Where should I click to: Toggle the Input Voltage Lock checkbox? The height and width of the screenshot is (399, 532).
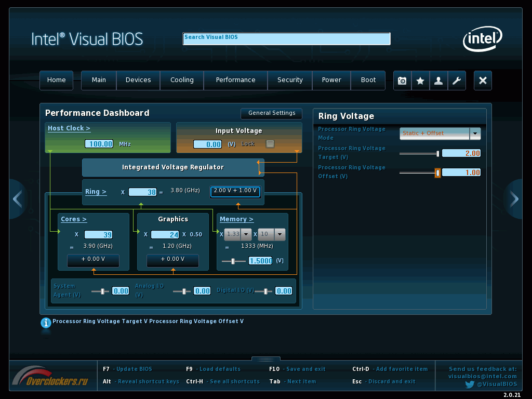pyautogui.click(x=270, y=144)
